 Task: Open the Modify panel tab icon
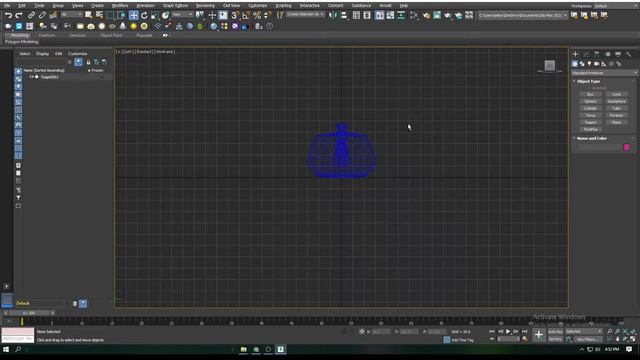(x=586, y=54)
